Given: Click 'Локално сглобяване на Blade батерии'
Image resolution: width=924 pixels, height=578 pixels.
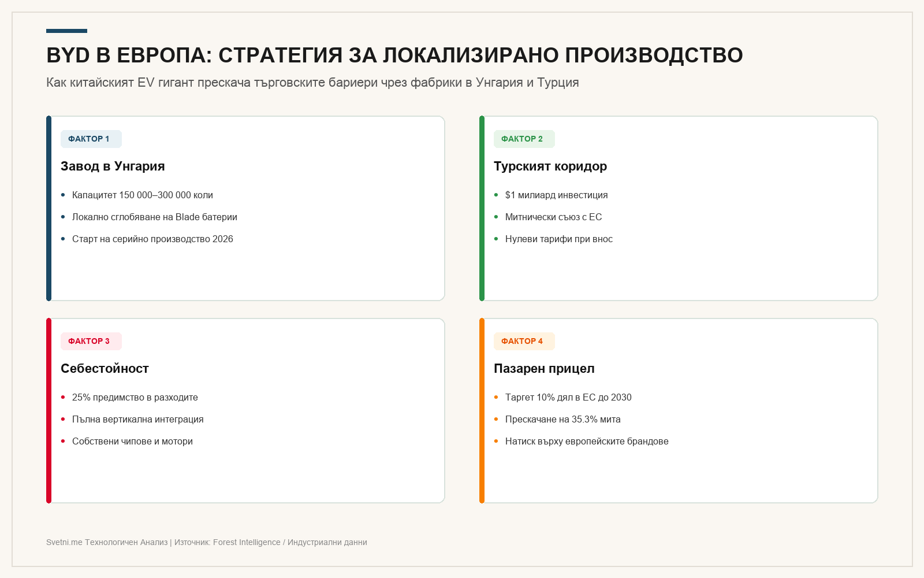Looking at the screenshot, I should 155,217.
